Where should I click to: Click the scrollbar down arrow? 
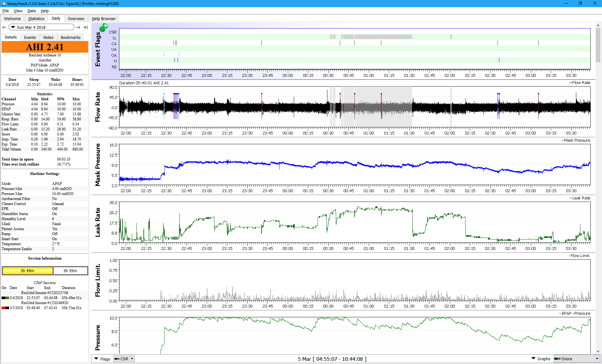point(598,351)
